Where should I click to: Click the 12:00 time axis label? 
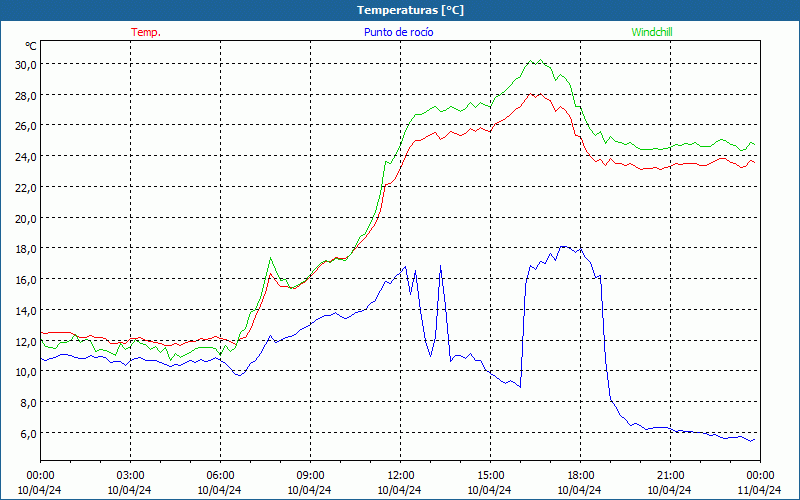pos(401,476)
